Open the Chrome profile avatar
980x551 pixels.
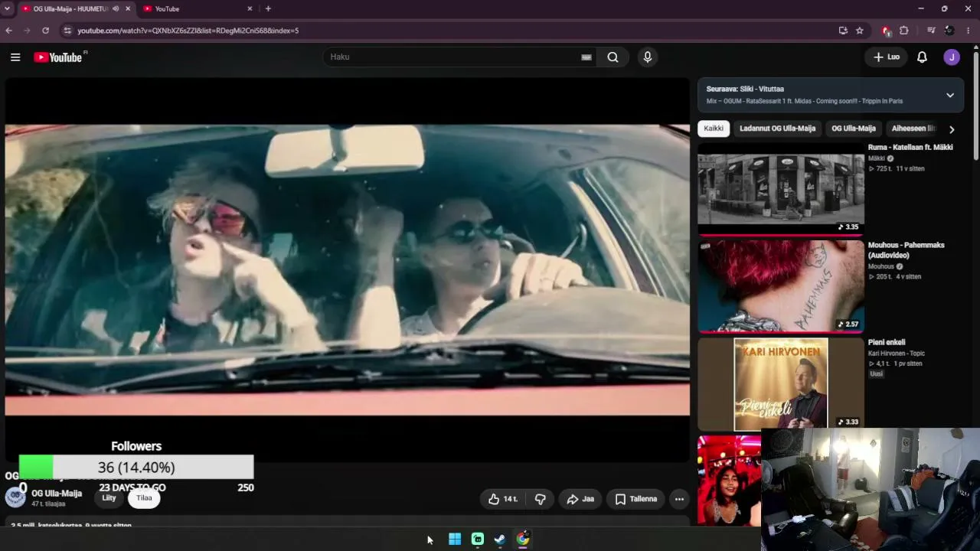click(949, 31)
